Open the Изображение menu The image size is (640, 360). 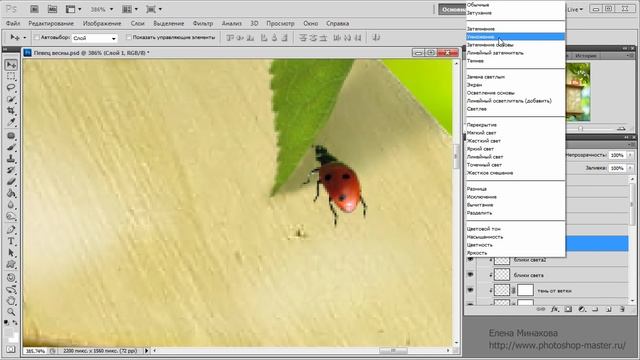[x=102, y=23]
